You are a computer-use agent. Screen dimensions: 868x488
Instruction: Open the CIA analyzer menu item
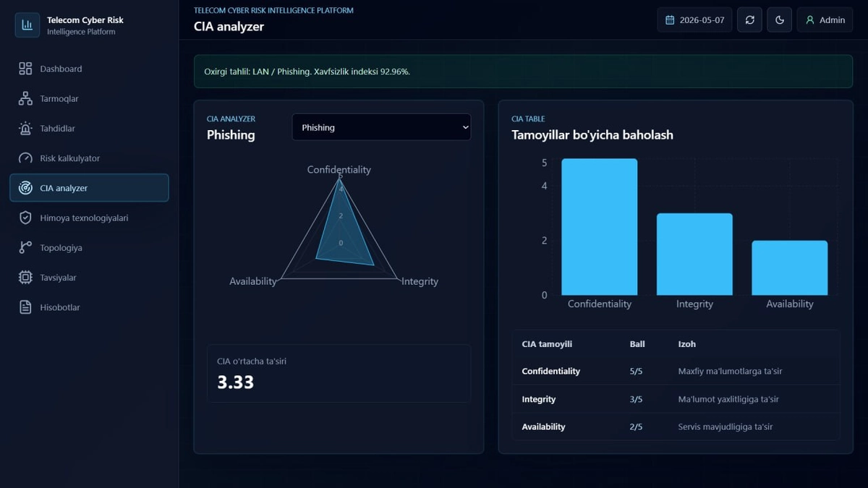pos(89,188)
